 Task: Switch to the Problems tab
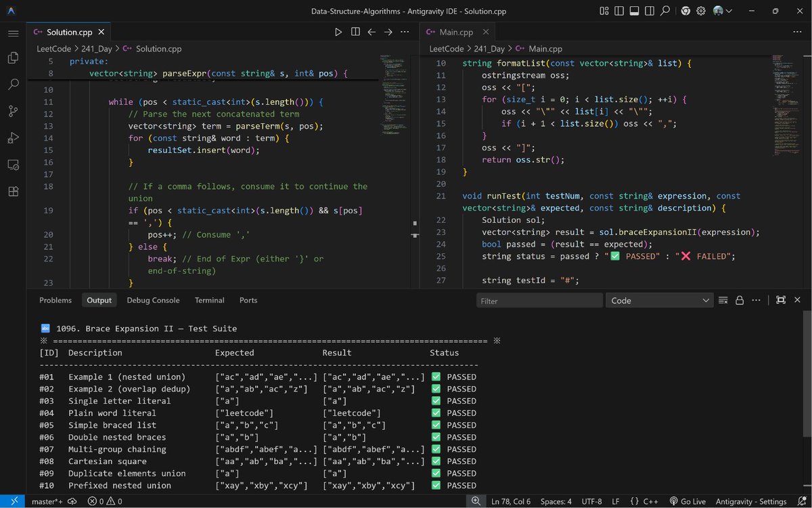[x=55, y=300]
